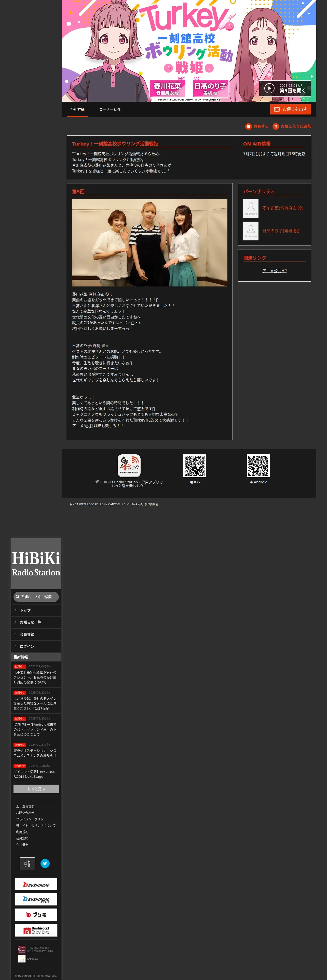This screenshot has height=980, width=327.
Task: Open the 会員登録 menu item
Action: [36, 635]
